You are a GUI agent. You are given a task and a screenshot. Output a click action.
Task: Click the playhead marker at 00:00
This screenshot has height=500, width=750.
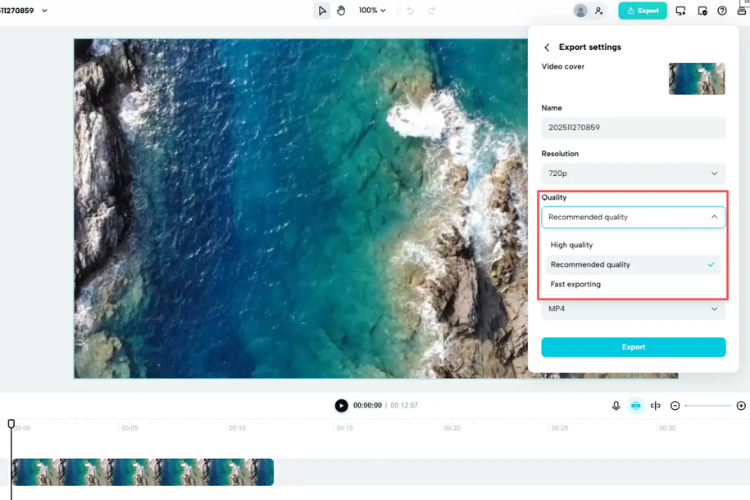11,423
